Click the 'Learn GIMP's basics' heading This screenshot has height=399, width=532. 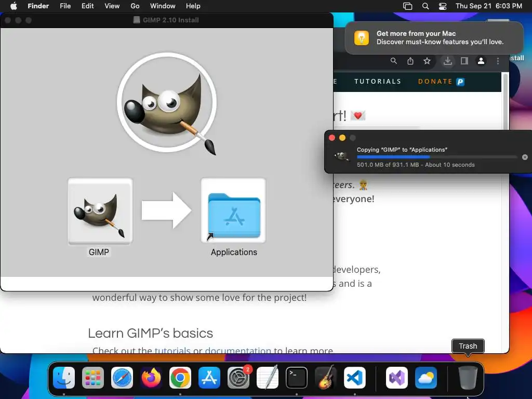(x=150, y=333)
